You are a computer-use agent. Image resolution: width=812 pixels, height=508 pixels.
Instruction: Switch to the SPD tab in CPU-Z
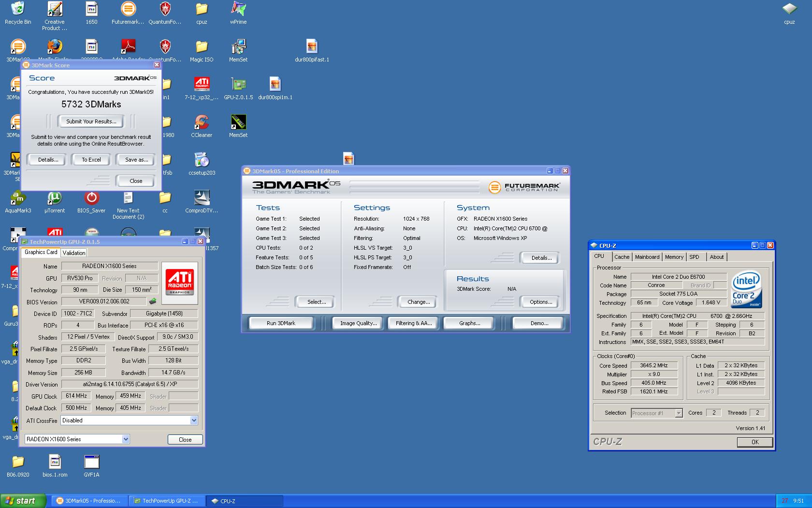click(695, 257)
